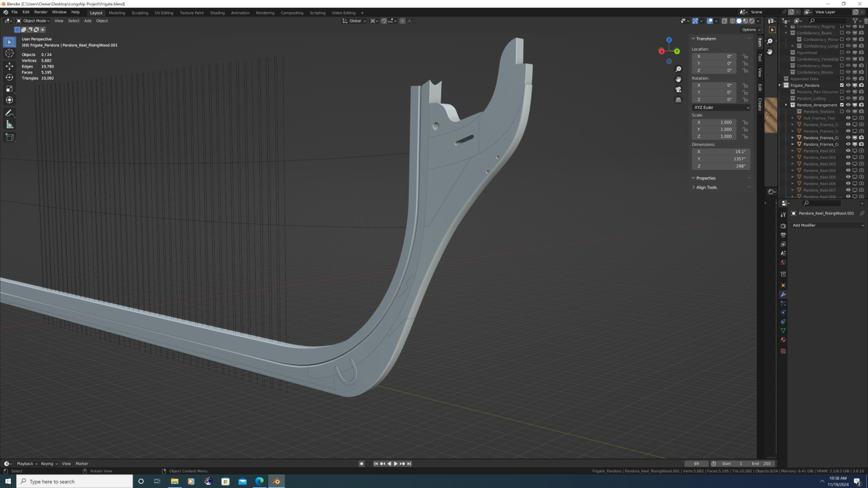Open the Global transform orientation dropdown
The image size is (868, 488).
click(x=354, y=20)
